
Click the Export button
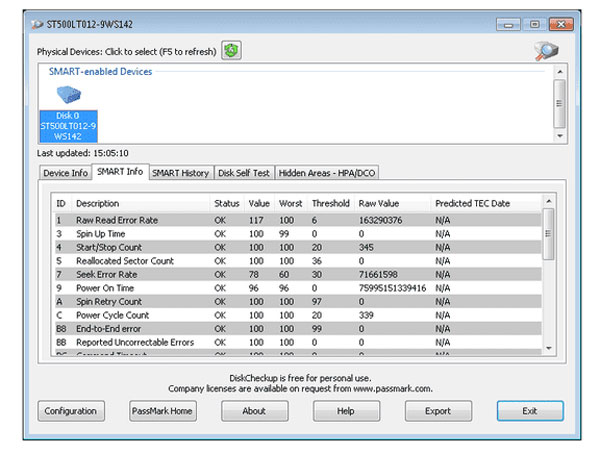coord(438,411)
